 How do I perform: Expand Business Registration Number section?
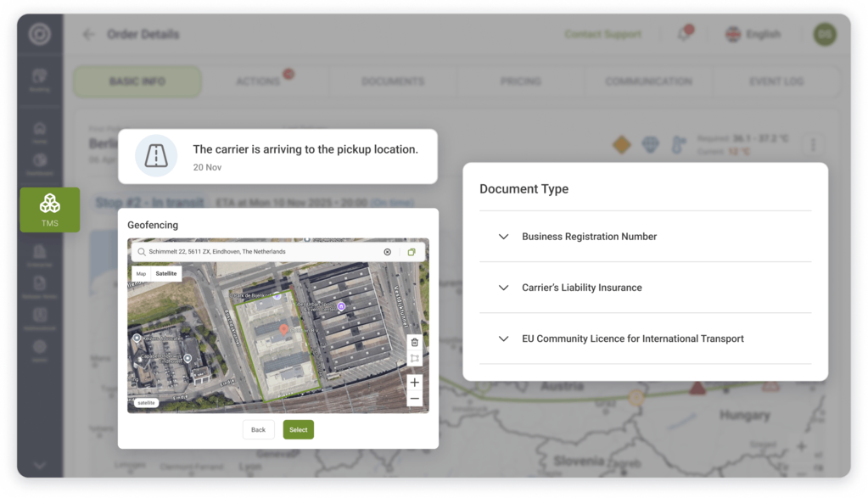pos(646,237)
